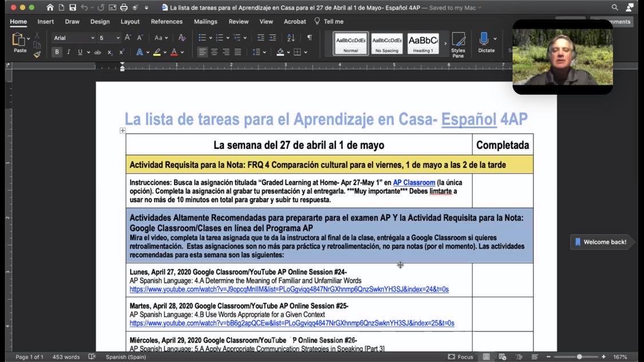Select the Format Painter brush icon
The width and height of the screenshot is (644, 362).
click(x=37, y=54)
